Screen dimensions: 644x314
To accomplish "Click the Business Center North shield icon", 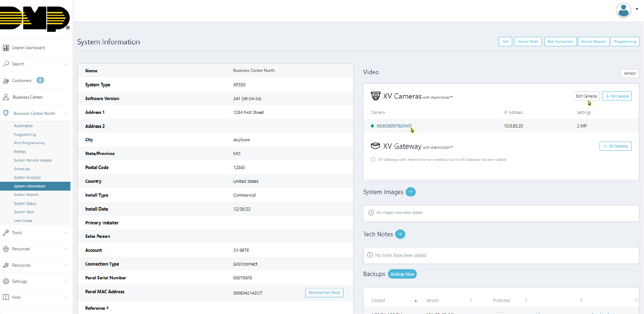I will click(x=6, y=113).
